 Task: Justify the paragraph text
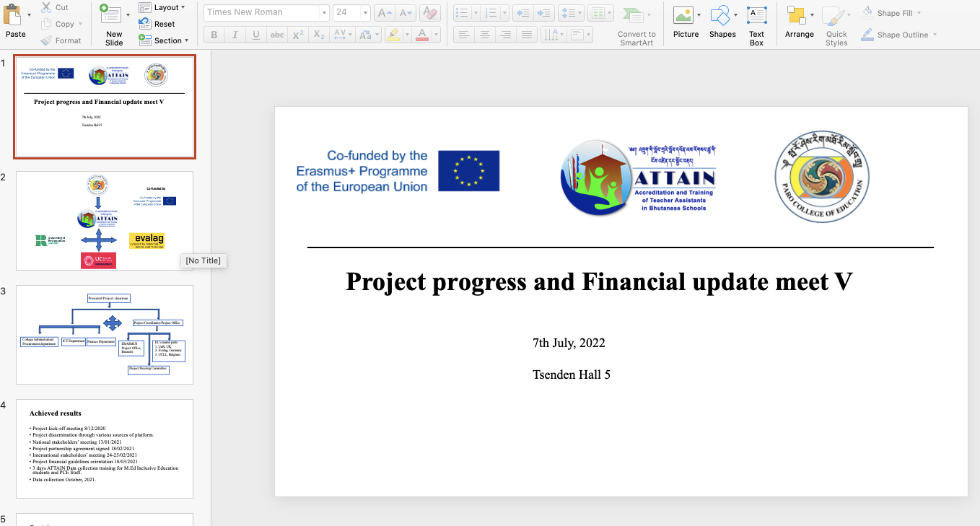(x=527, y=34)
